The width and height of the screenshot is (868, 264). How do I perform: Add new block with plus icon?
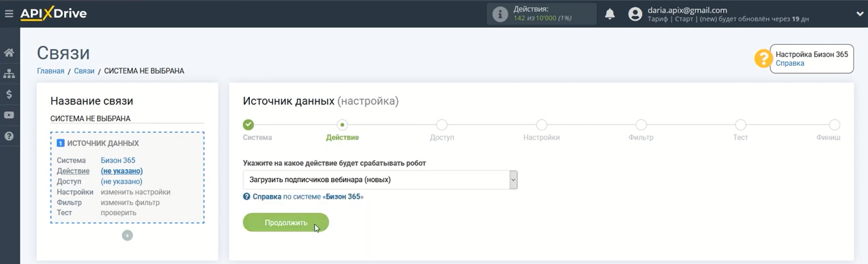click(127, 236)
